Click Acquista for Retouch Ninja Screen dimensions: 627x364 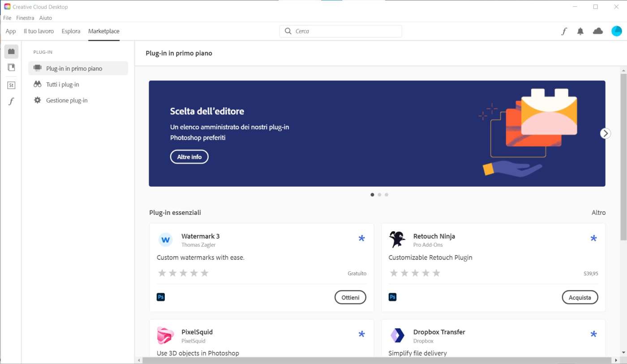point(580,297)
